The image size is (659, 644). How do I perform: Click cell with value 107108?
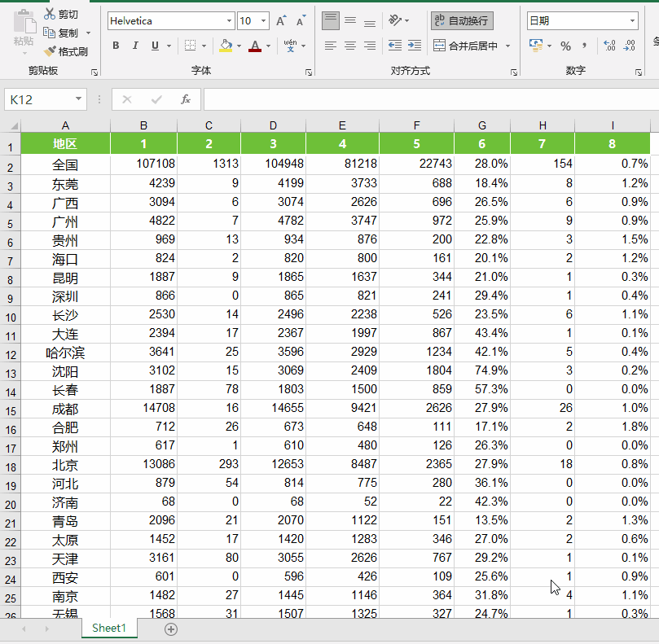click(143, 164)
